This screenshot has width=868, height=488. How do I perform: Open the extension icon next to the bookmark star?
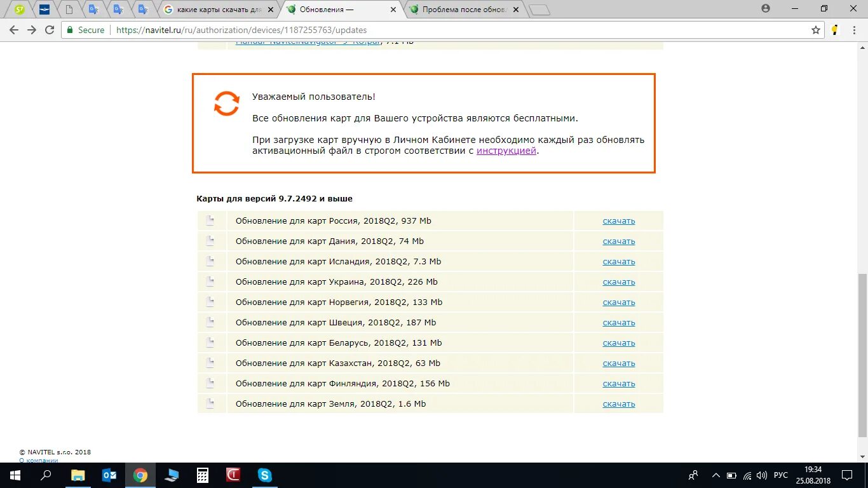coord(835,30)
